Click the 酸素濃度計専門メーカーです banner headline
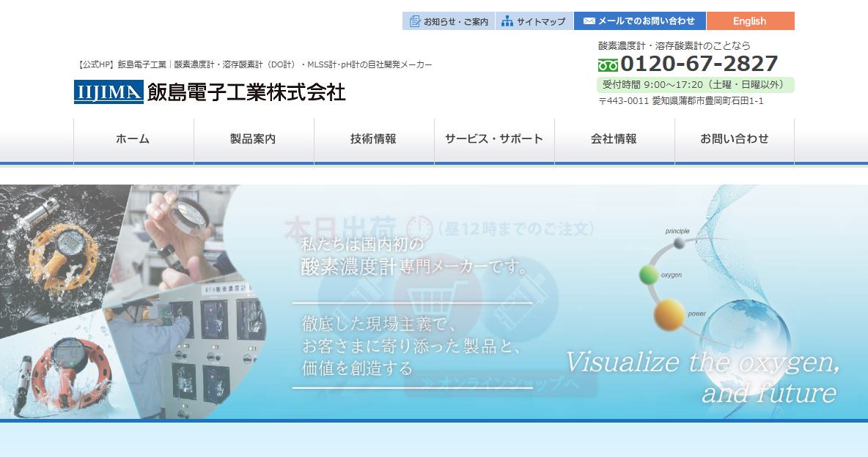Viewport: 868px width, 457px height. pyautogui.click(x=415, y=267)
